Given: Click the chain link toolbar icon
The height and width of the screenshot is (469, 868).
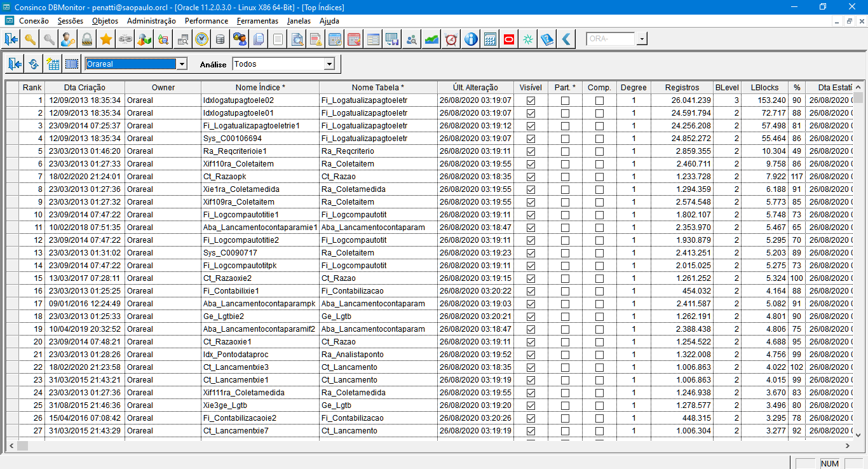Looking at the screenshot, I should point(125,39).
